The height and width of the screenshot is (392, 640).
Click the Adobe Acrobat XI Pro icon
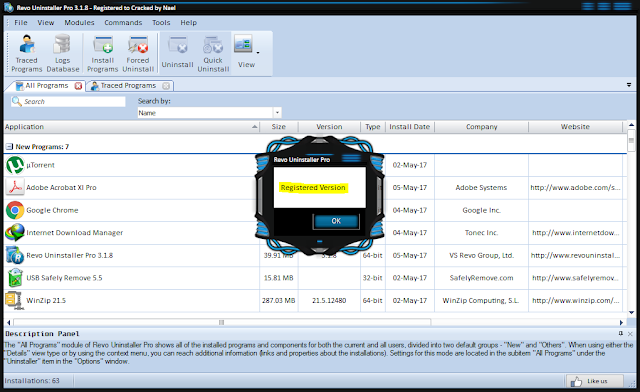pos(15,187)
